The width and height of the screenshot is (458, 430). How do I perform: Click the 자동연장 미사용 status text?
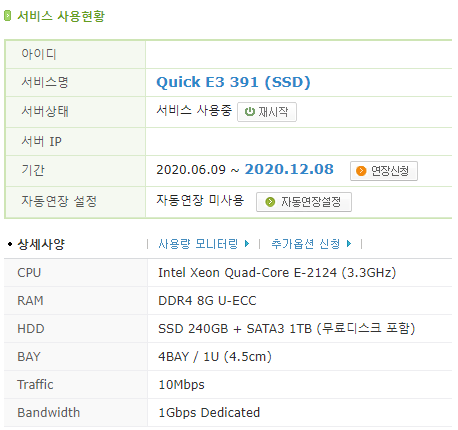(200, 200)
